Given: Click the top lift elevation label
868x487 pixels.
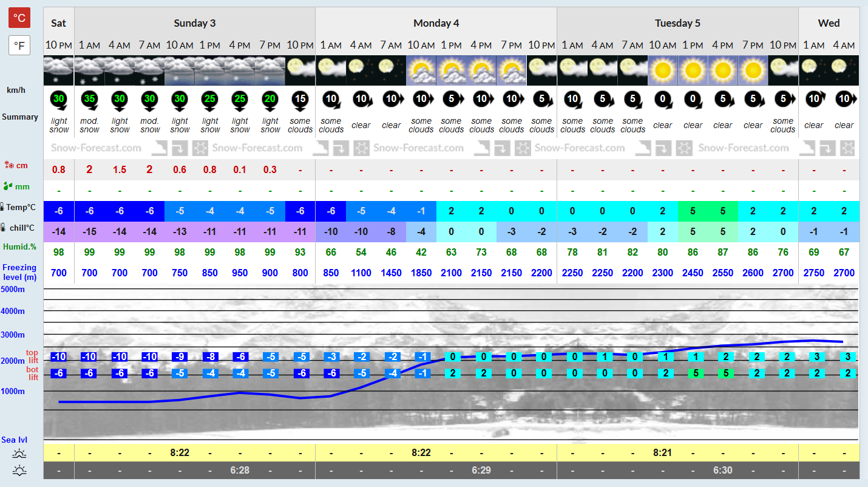Looking at the screenshot, I should click(x=31, y=357).
